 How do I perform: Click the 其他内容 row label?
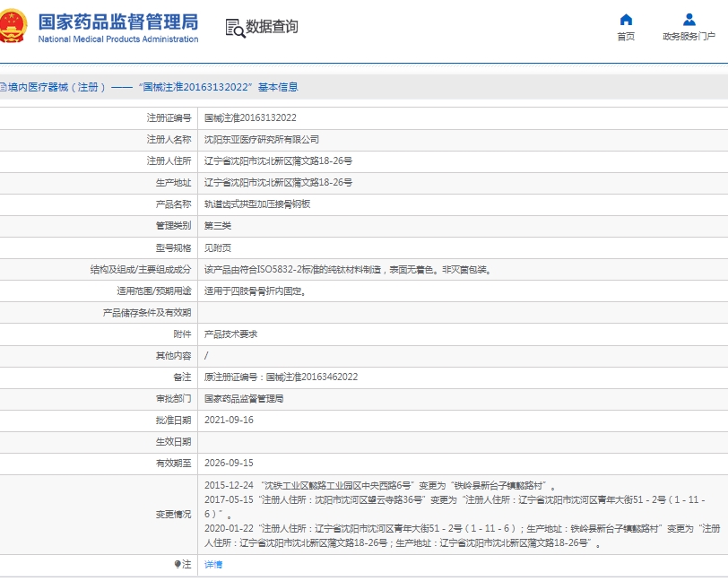173,356
